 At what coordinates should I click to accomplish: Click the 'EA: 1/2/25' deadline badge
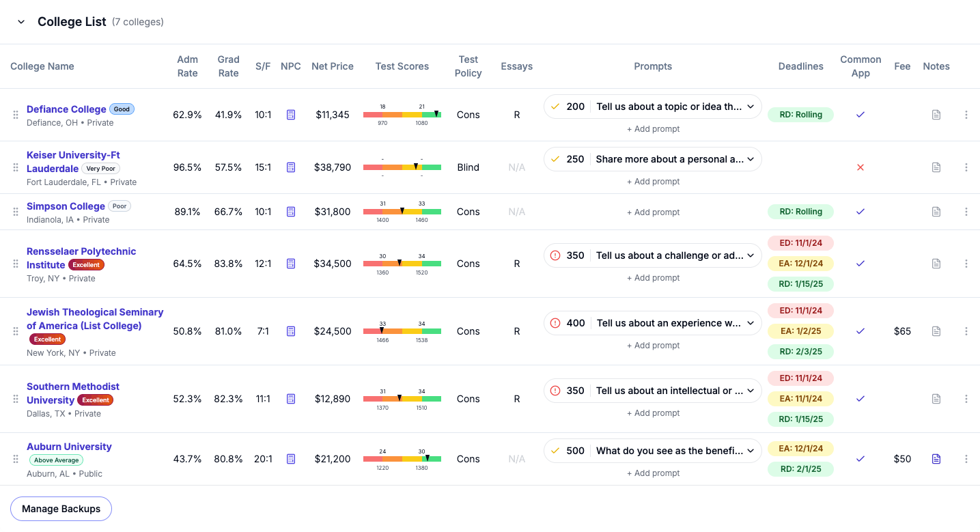pyautogui.click(x=800, y=331)
